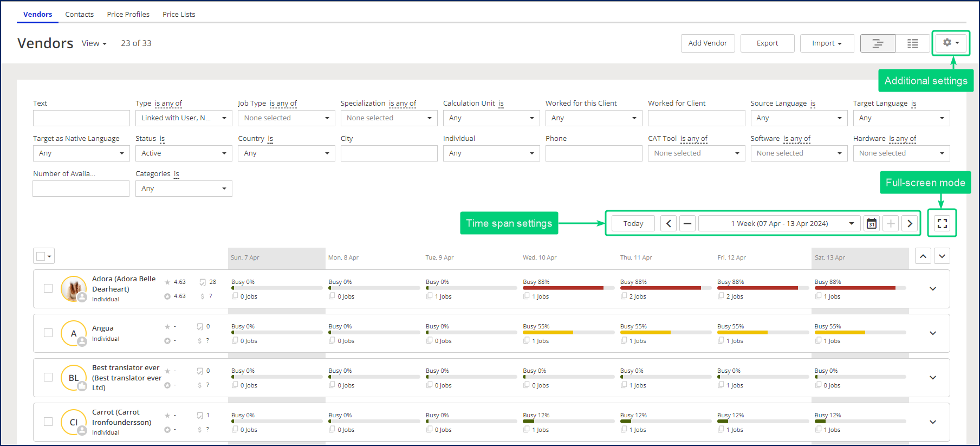Open the View menu
980x446 pixels.
coord(94,43)
